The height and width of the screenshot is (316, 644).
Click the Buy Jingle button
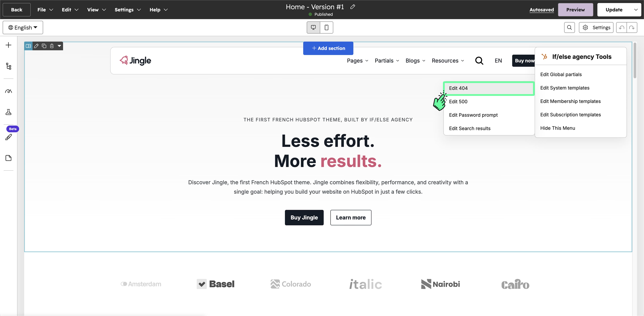tap(304, 217)
